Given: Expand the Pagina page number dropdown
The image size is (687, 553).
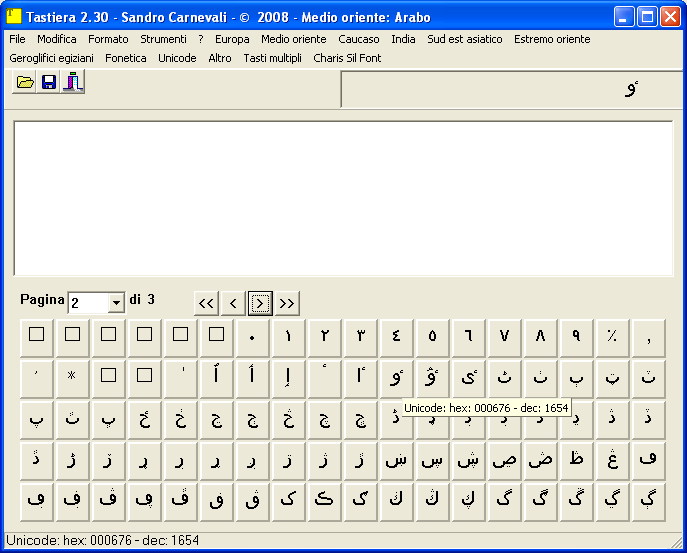Looking at the screenshot, I should pyautogui.click(x=116, y=303).
